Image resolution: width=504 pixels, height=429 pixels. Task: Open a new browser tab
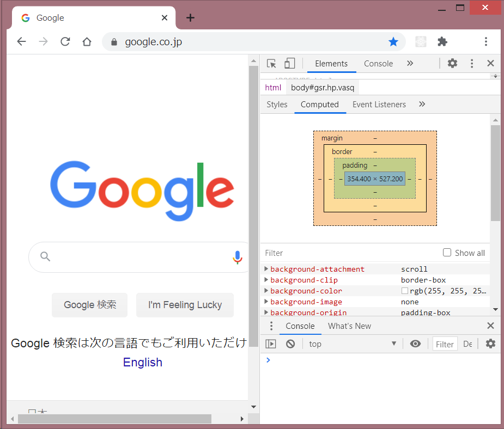(190, 17)
